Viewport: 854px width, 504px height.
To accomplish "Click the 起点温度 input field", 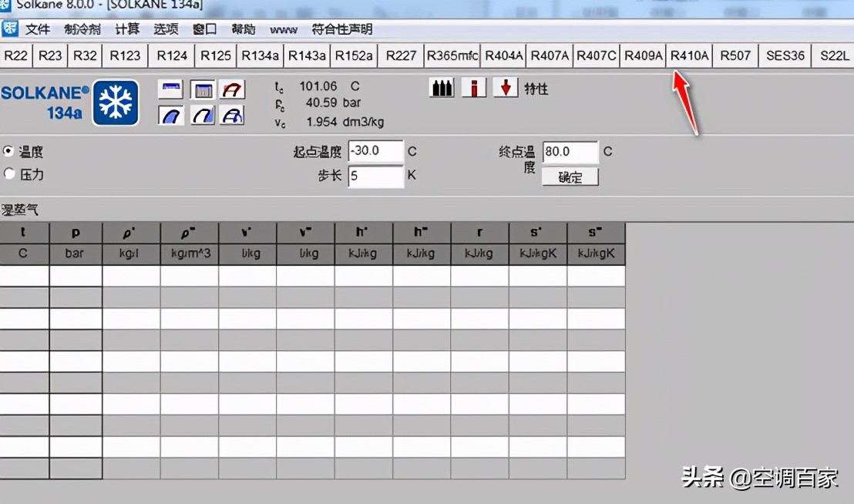I will click(376, 151).
